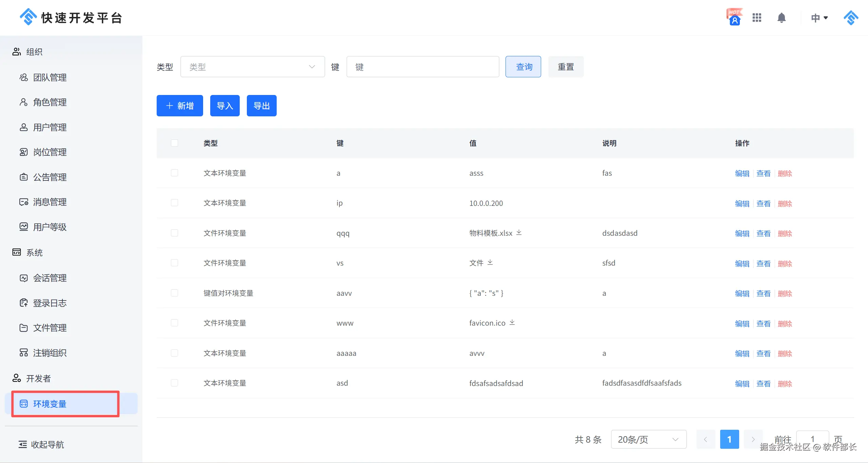Open the 类型 filter dropdown

pos(252,67)
